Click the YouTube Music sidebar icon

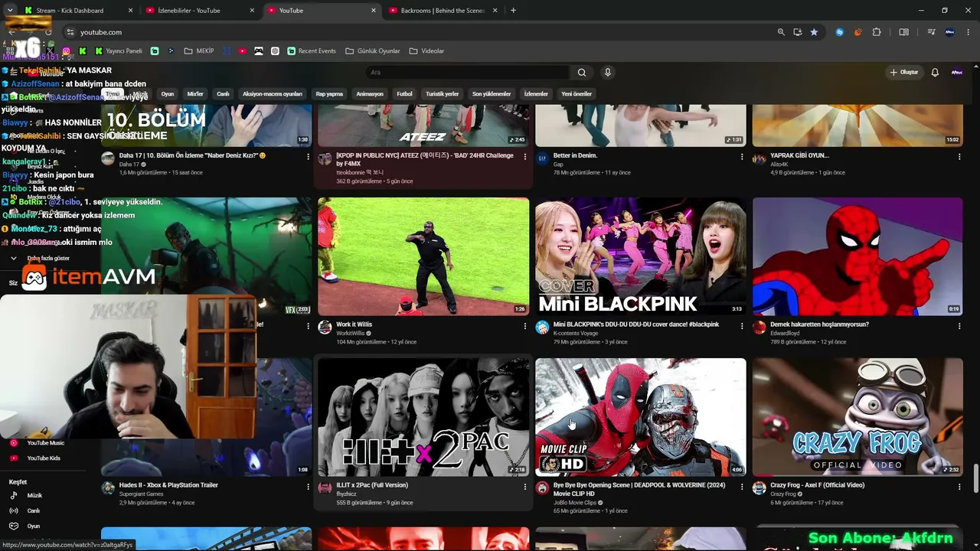(14, 443)
